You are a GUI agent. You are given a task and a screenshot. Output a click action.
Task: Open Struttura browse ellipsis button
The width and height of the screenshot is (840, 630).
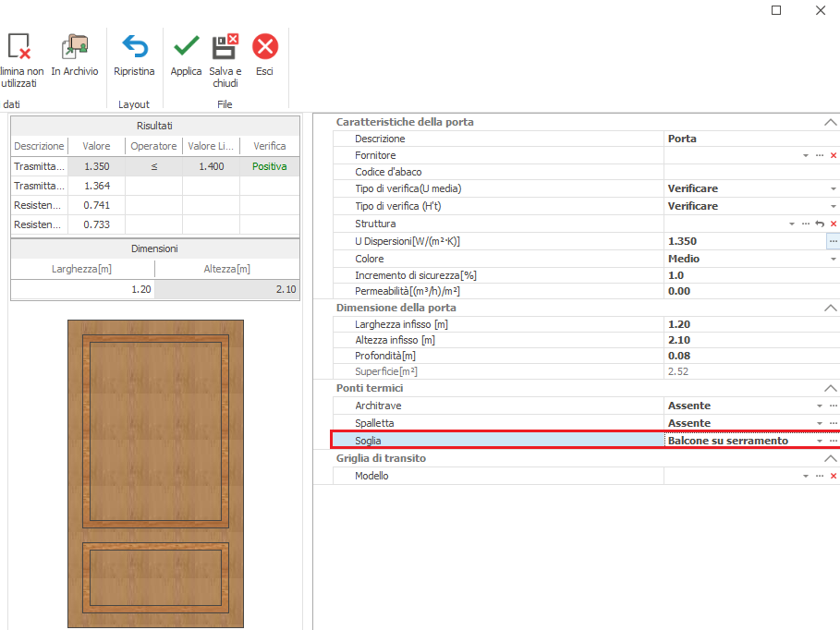pyautogui.click(x=806, y=224)
